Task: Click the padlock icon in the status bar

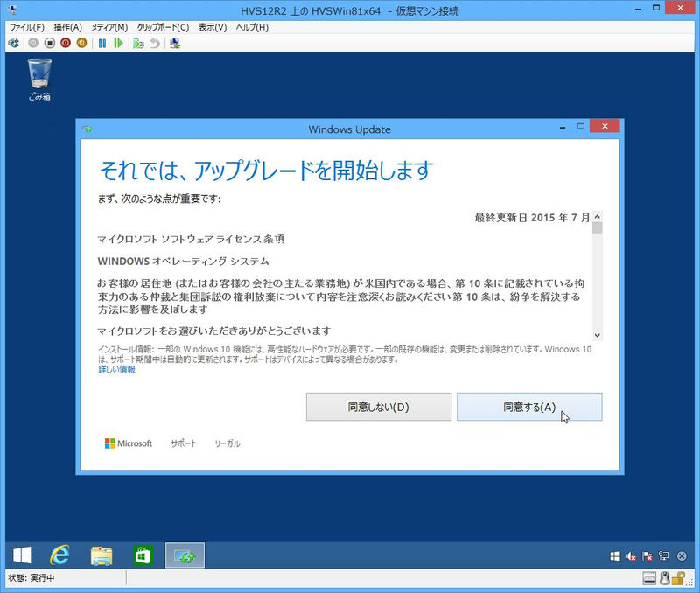Action: (678, 578)
